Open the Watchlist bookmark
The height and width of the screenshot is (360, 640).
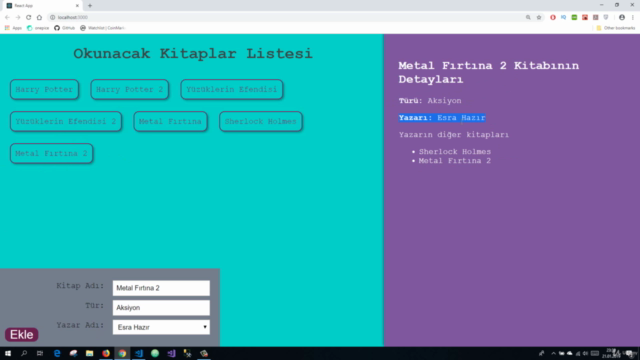pos(102,28)
